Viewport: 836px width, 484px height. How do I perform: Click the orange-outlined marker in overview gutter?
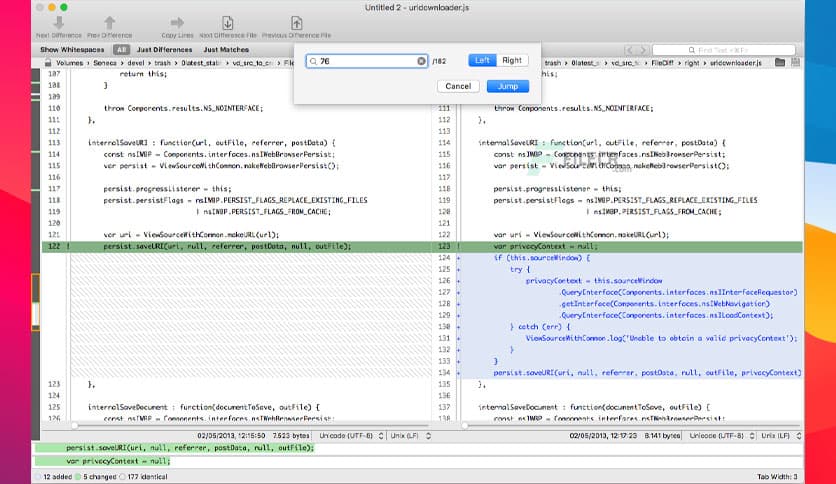36,302
